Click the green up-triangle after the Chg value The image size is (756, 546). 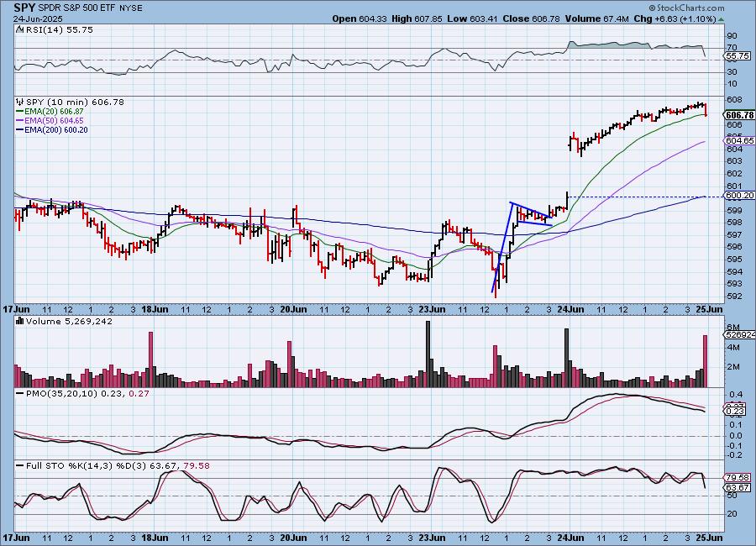pos(721,19)
